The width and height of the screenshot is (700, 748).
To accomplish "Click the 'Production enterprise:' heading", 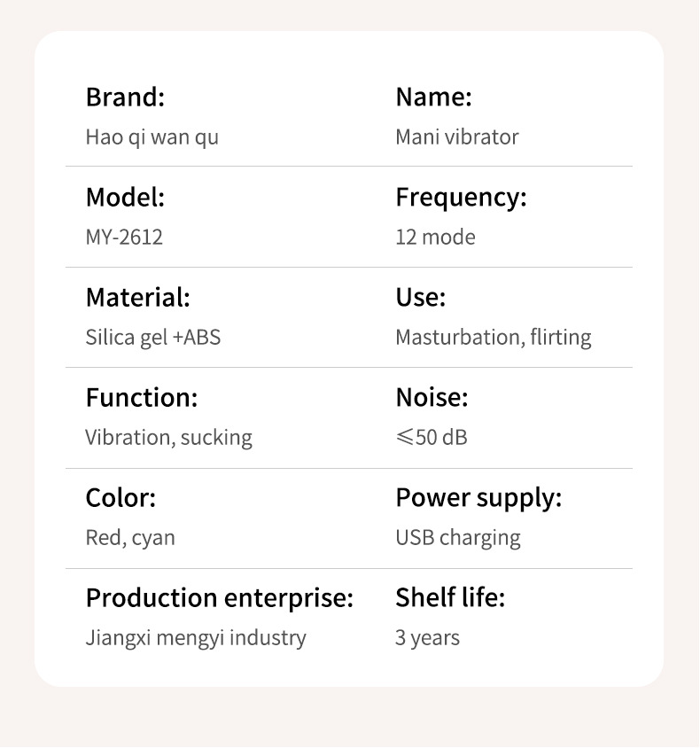I will 219,598.
